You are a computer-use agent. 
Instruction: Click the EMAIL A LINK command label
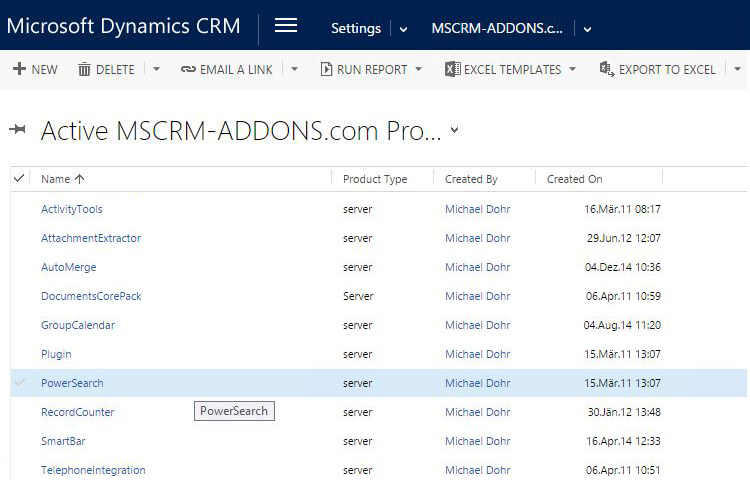coord(236,70)
